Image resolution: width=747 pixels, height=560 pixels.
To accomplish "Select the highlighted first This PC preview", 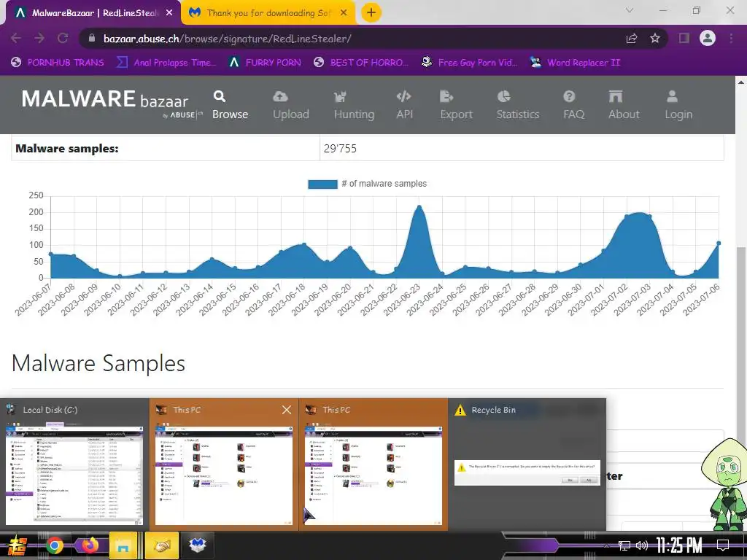I will coord(224,464).
